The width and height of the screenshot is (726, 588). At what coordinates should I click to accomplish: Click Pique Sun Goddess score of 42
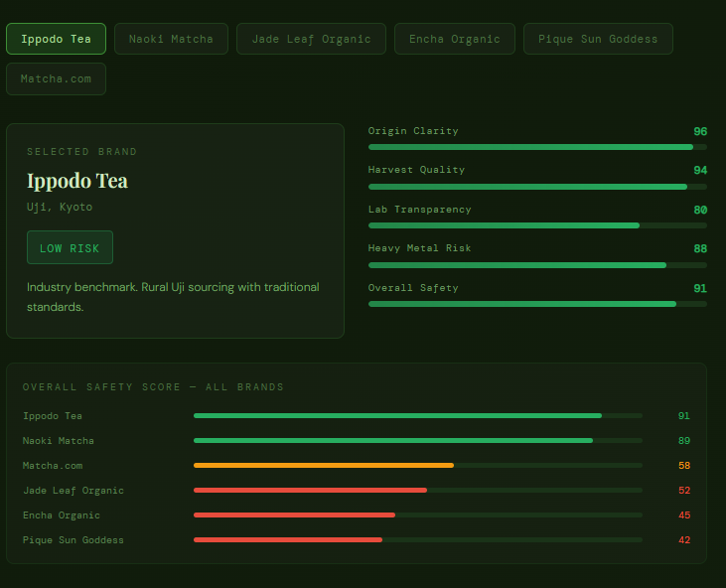pos(683,540)
